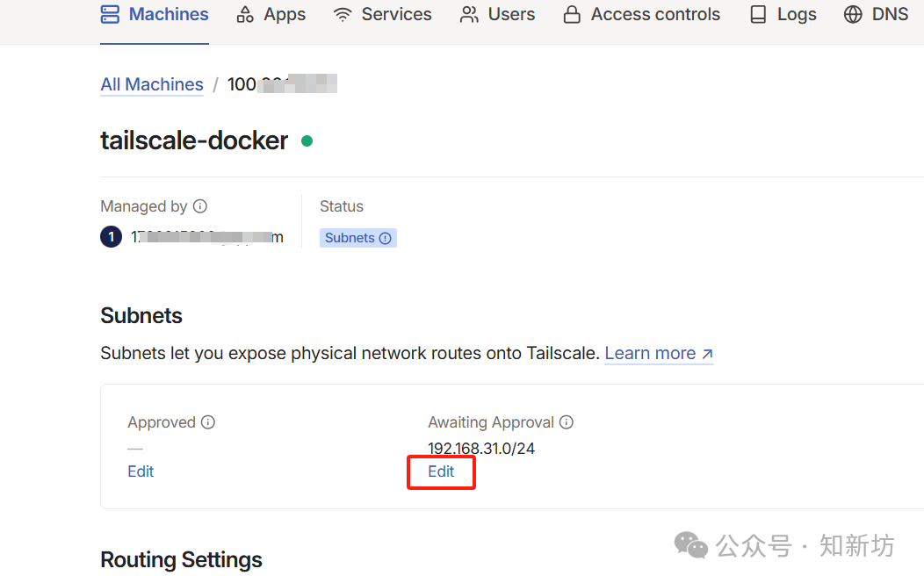This screenshot has width=924, height=583.
Task: Open the Learn more subnets link
Action: [659, 353]
